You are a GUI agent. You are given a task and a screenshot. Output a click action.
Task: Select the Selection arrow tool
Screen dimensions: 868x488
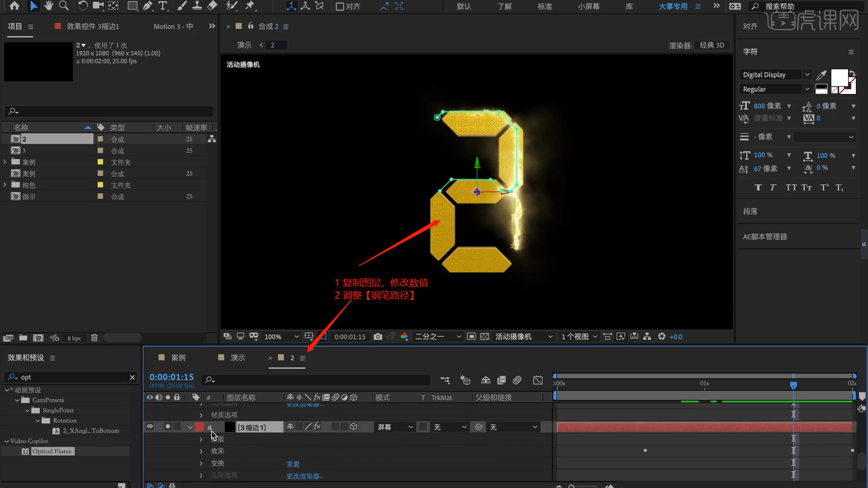(33, 6)
